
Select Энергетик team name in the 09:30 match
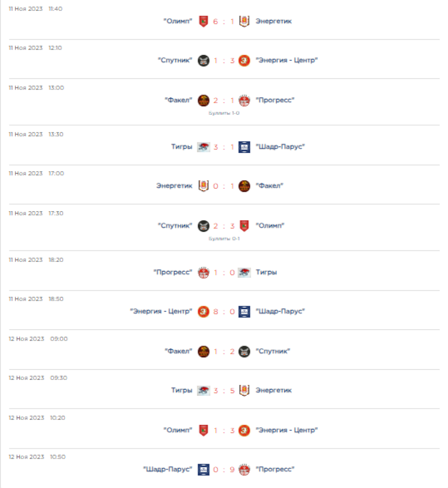tap(274, 390)
